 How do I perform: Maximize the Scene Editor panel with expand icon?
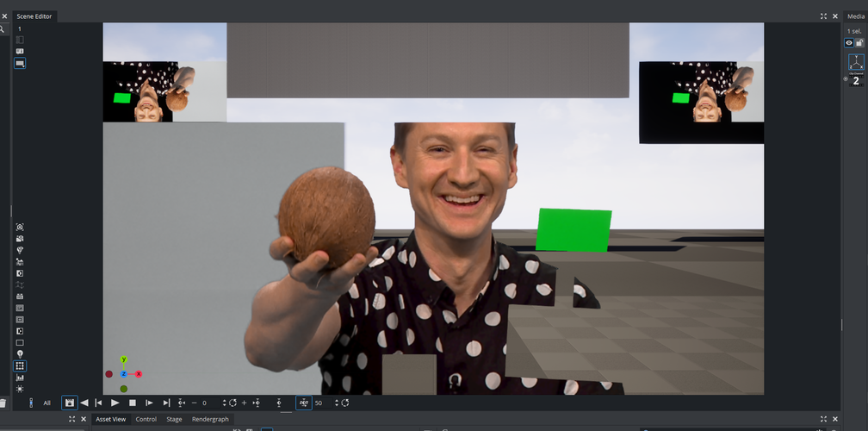(823, 16)
